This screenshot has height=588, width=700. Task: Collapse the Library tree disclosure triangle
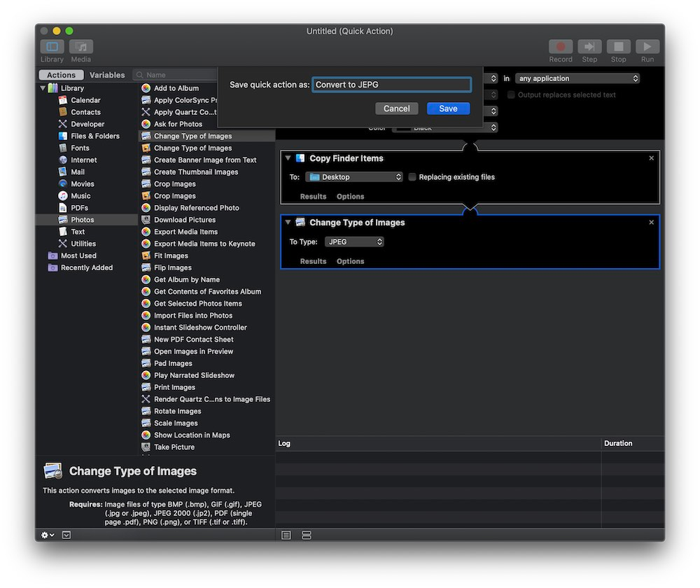point(43,88)
